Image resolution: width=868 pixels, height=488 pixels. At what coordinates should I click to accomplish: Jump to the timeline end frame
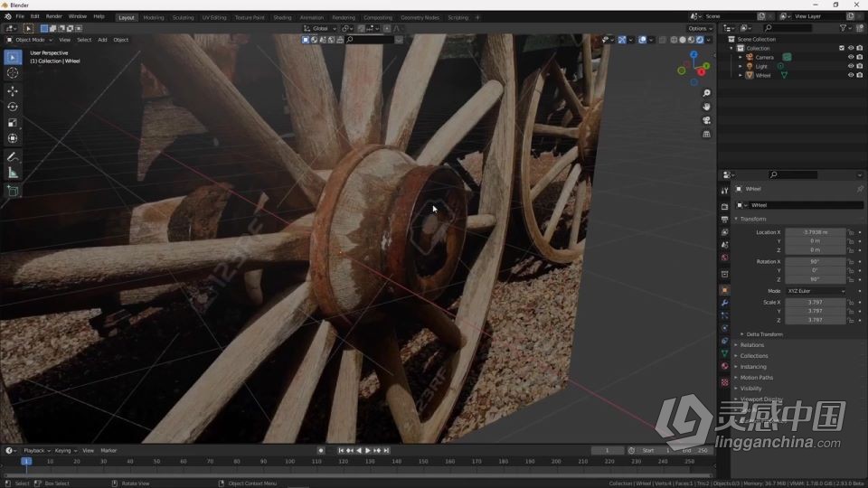pos(386,450)
